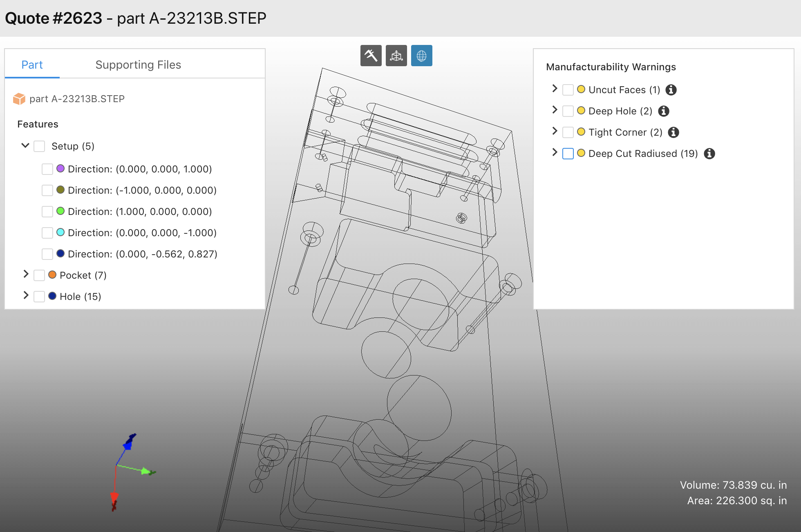Toggle the wireframe cube view icon
Screen dimensions: 801x532
(x=396, y=56)
